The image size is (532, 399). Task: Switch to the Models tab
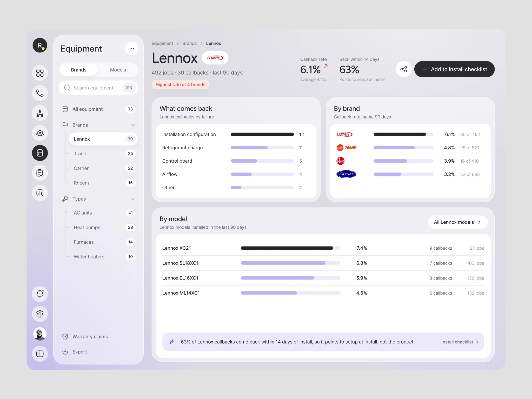coord(118,70)
